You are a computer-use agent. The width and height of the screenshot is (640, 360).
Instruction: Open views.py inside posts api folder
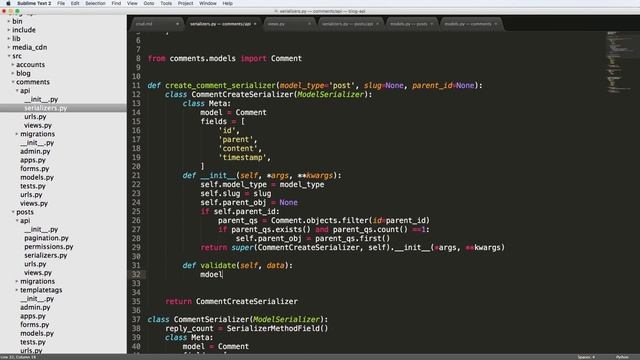[x=38, y=273]
